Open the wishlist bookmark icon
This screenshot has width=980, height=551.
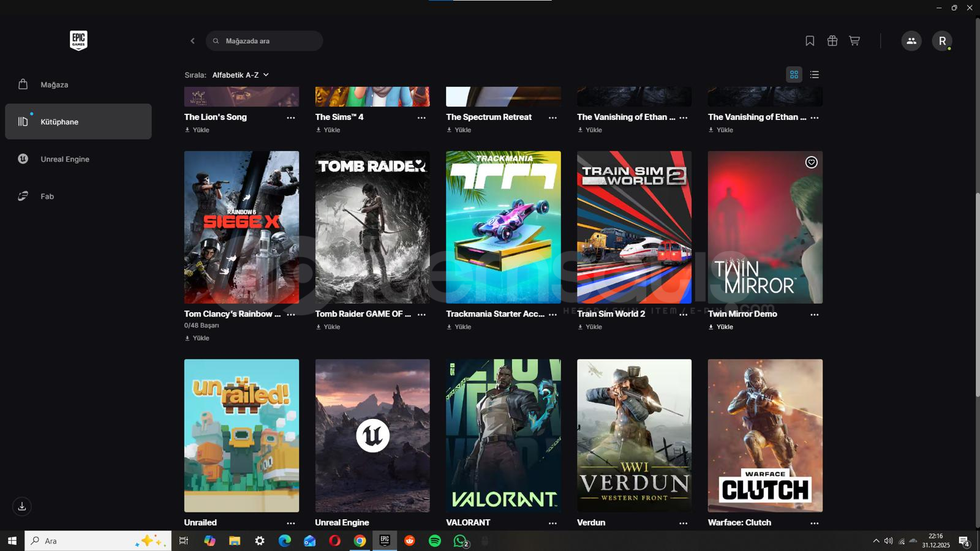(810, 41)
